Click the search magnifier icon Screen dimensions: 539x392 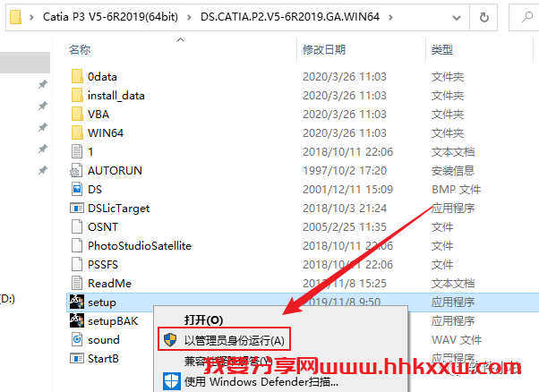pos(527,17)
